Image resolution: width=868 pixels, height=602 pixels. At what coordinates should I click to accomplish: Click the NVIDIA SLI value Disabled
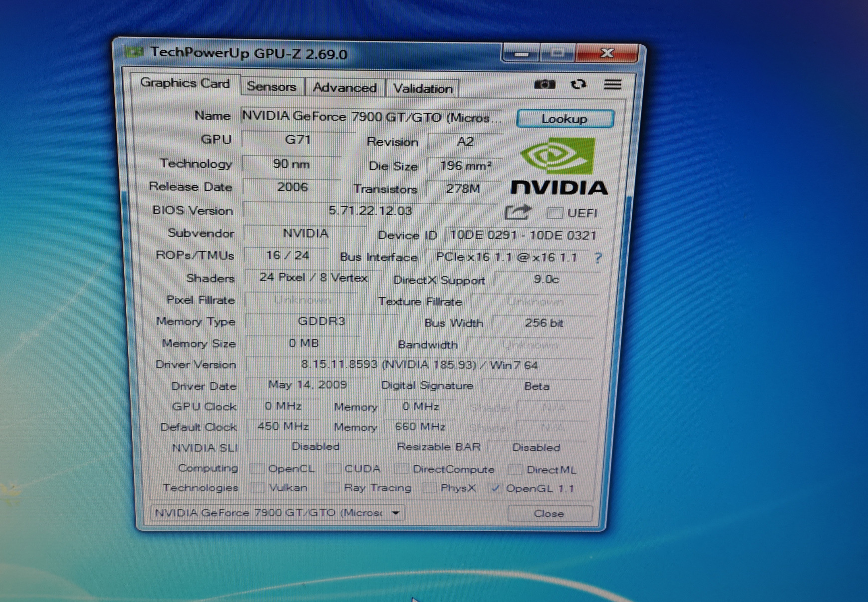click(x=315, y=447)
